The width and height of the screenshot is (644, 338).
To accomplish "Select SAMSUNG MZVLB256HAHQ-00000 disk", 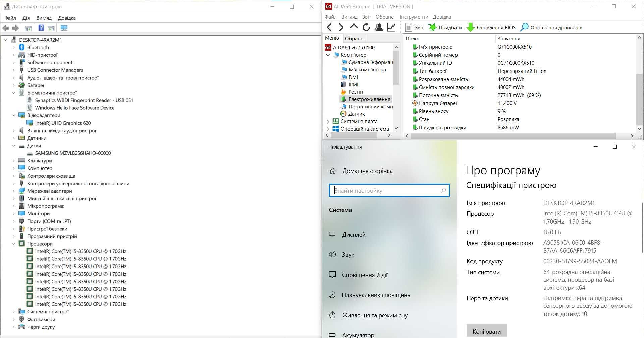I will pos(73,153).
